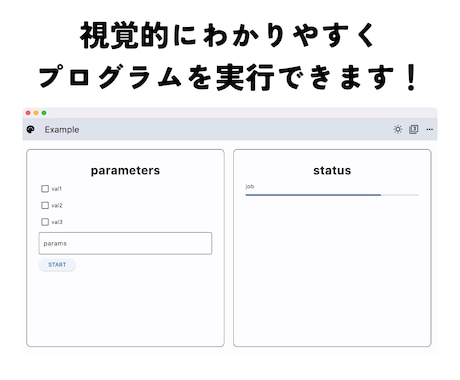Enable the val2 checkbox
The height and width of the screenshot is (380, 460).
[45, 205]
